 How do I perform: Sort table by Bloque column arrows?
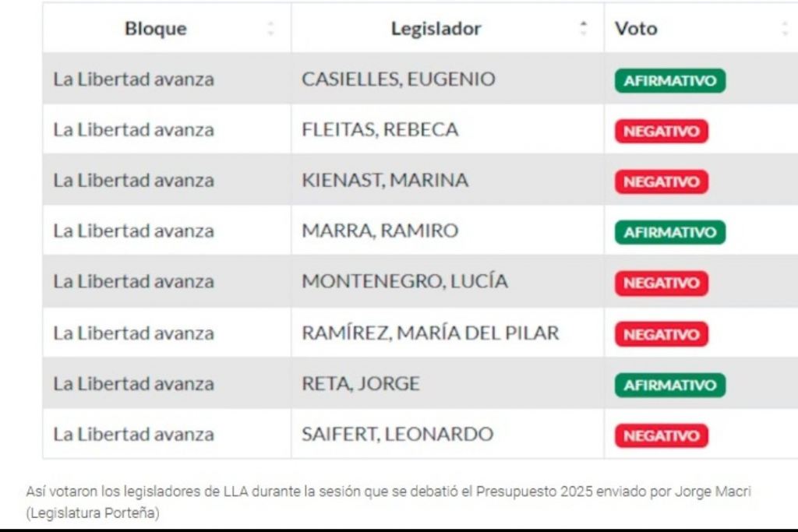coord(270,29)
